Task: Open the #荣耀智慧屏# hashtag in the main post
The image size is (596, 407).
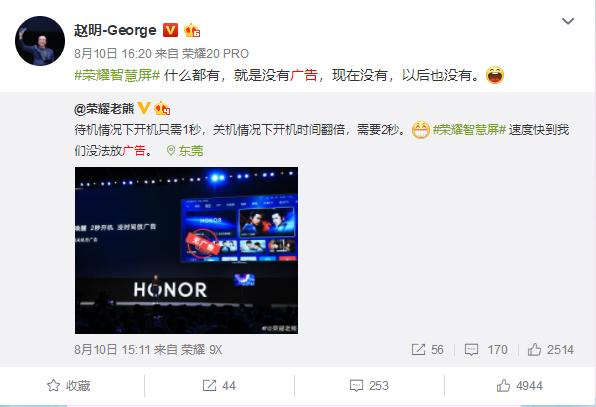Action: point(117,75)
